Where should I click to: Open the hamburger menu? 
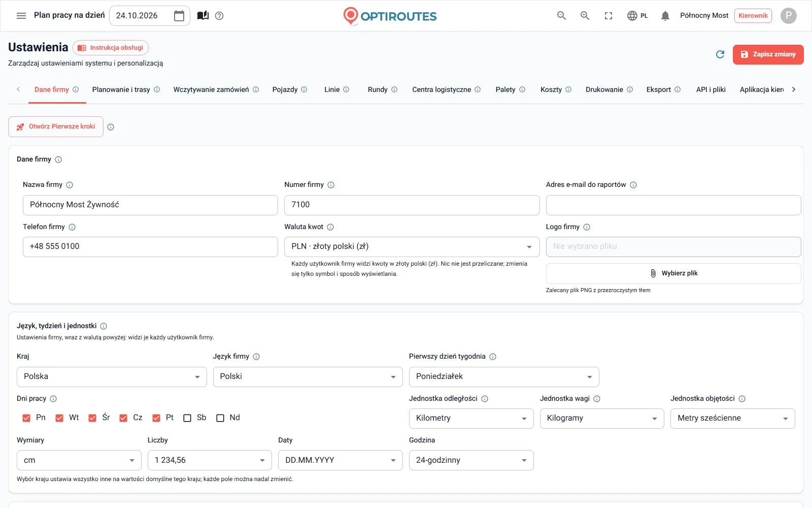coord(21,16)
